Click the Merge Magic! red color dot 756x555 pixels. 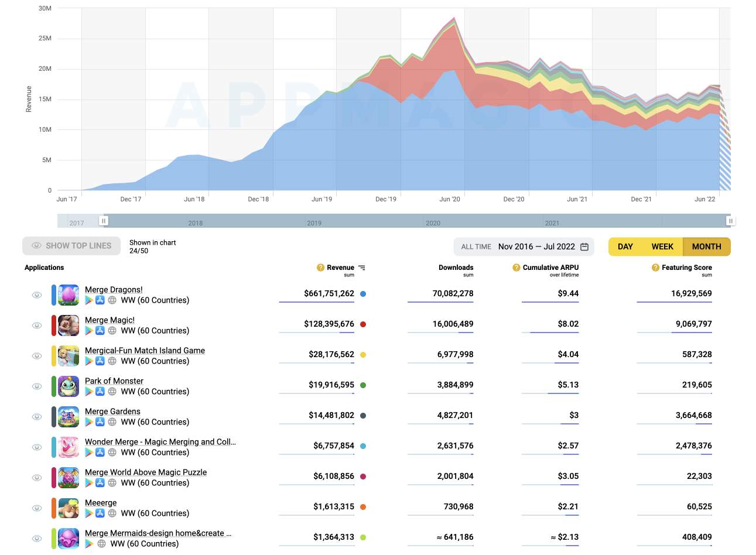pyautogui.click(x=363, y=324)
